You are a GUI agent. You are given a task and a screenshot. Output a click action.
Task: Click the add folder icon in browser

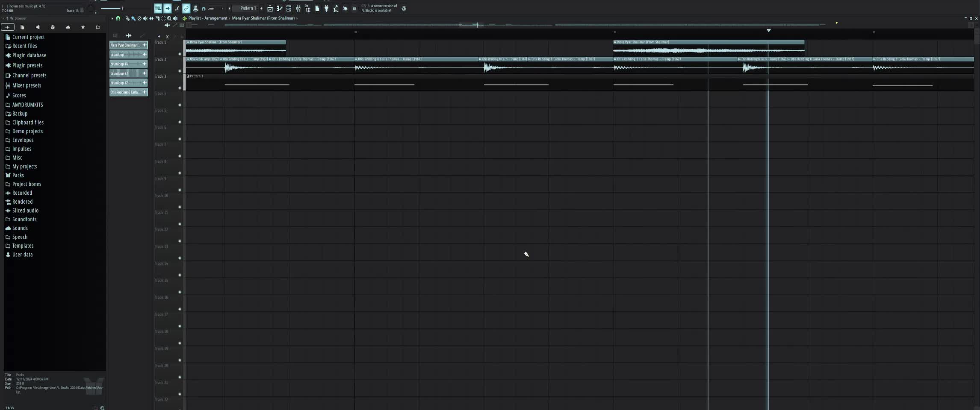coord(98,27)
